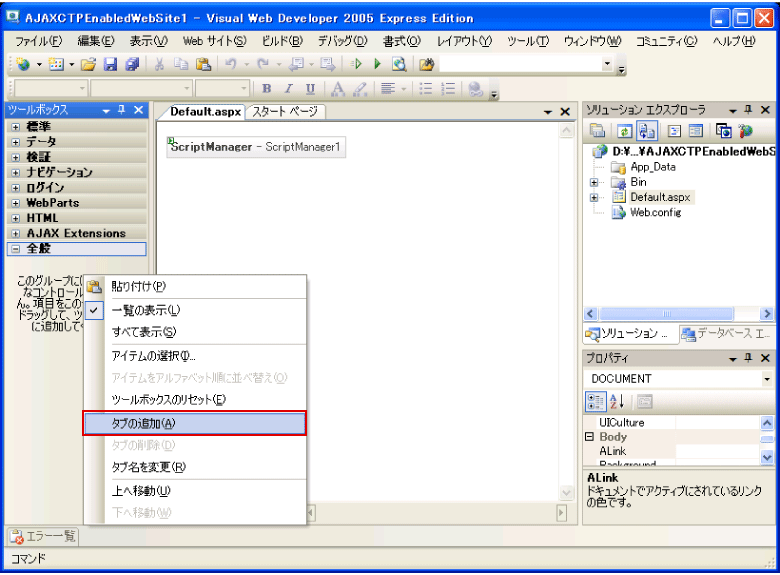The height and width of the screenshot is (575, 780).
Task: Click the Save All icon
Action: pos(132,64)
